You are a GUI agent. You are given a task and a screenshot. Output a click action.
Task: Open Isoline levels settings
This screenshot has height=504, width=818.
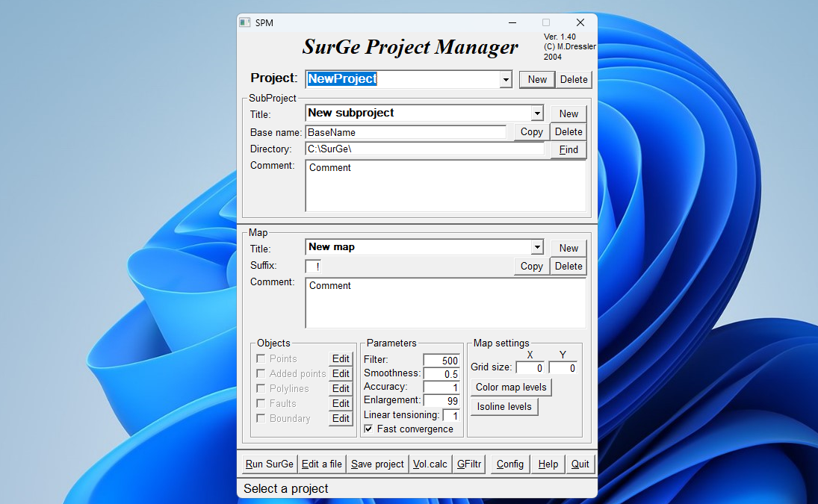point(504,406)
